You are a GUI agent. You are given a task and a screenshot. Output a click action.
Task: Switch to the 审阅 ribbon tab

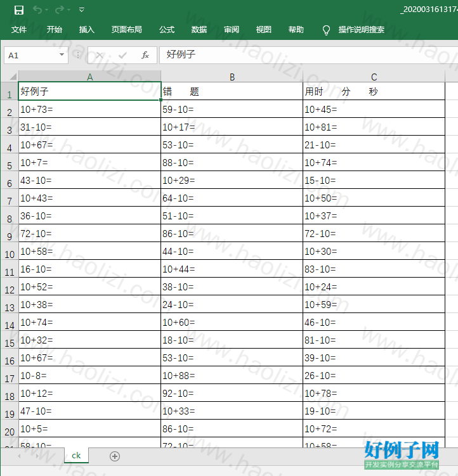(232, 29)
